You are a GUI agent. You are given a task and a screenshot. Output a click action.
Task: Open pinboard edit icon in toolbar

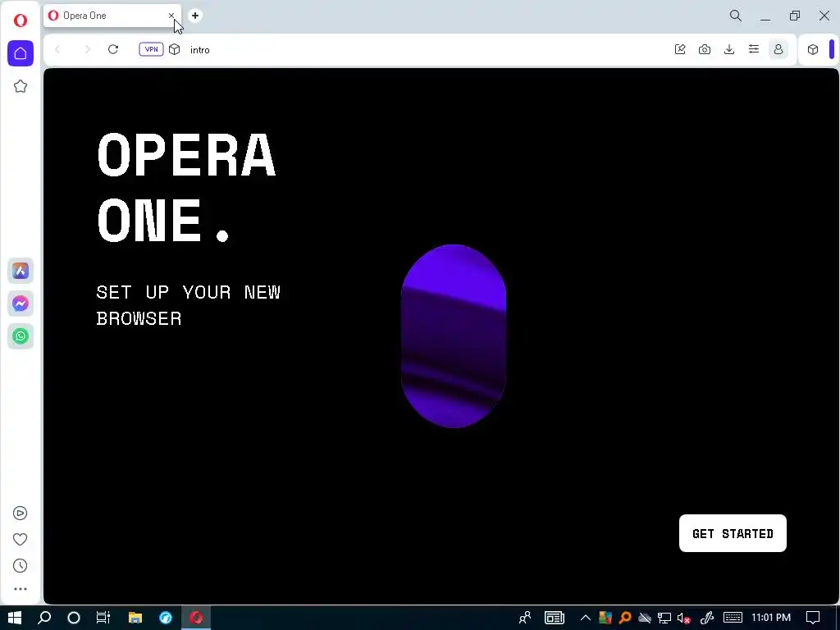pyautogui.click(x=680, y=49)
